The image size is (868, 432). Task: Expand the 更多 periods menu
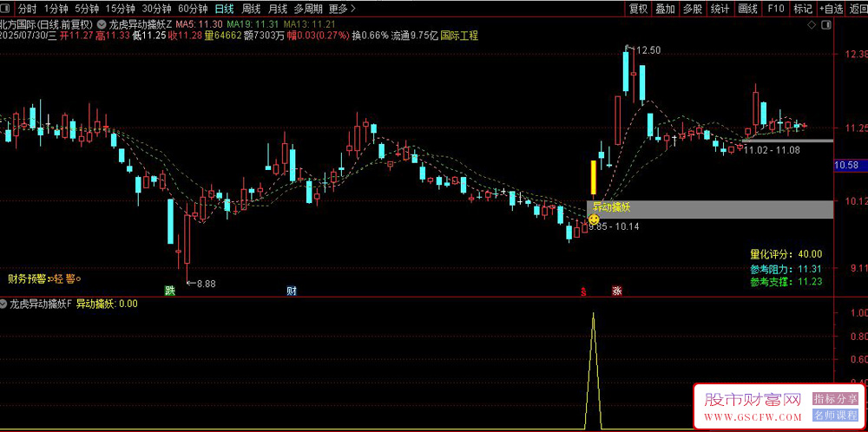click(x=341, y=9)
